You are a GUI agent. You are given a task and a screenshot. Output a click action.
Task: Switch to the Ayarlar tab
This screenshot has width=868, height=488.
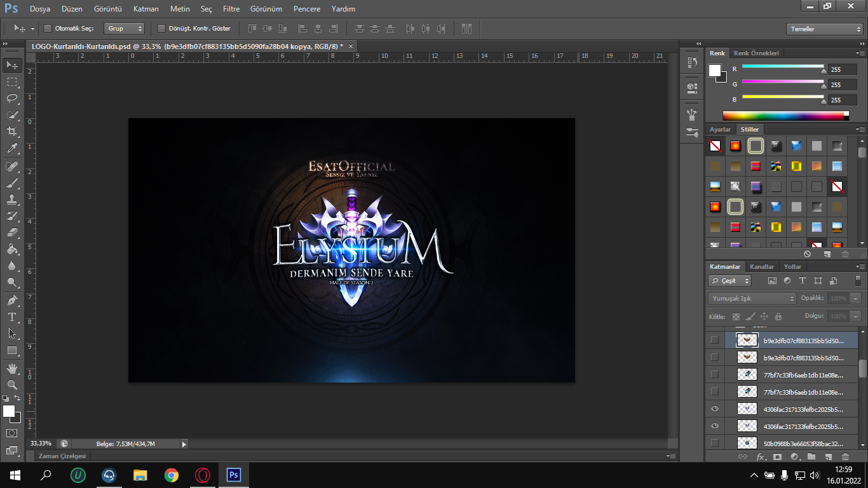coord(720,130)
